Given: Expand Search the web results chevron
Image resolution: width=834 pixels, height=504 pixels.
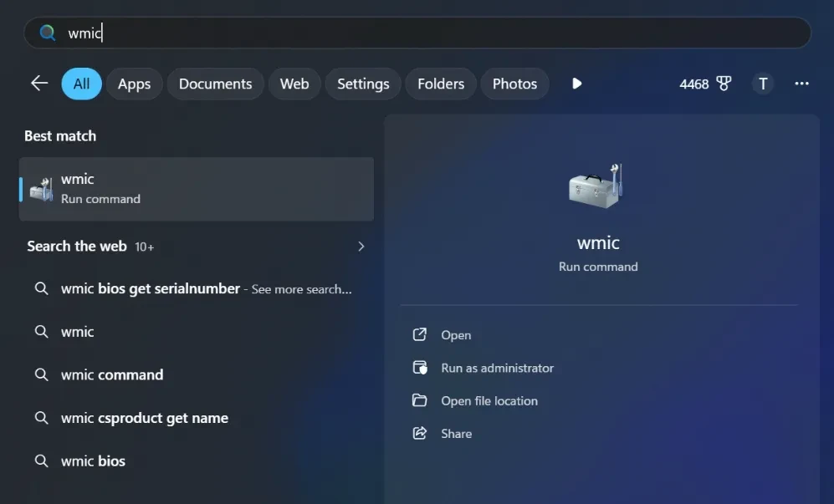Looking at the screenshot, I should tap(361, 247).
